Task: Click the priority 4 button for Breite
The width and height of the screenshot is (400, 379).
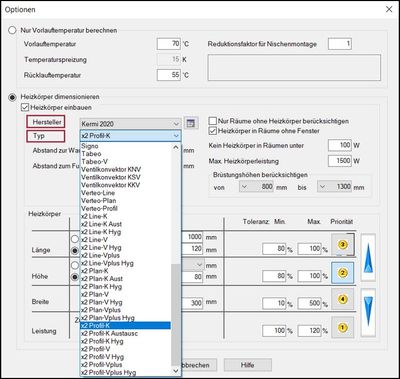Action: (343, 299)
